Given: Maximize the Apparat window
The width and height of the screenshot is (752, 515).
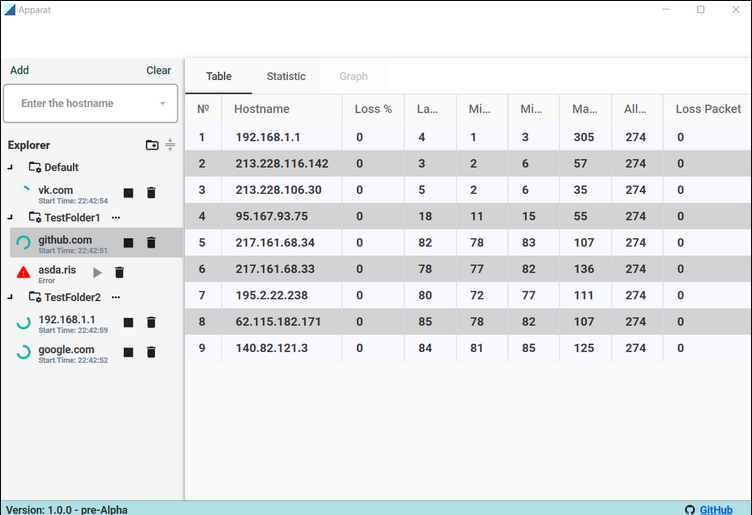Looking at the screenshot, I should point(701,10).
